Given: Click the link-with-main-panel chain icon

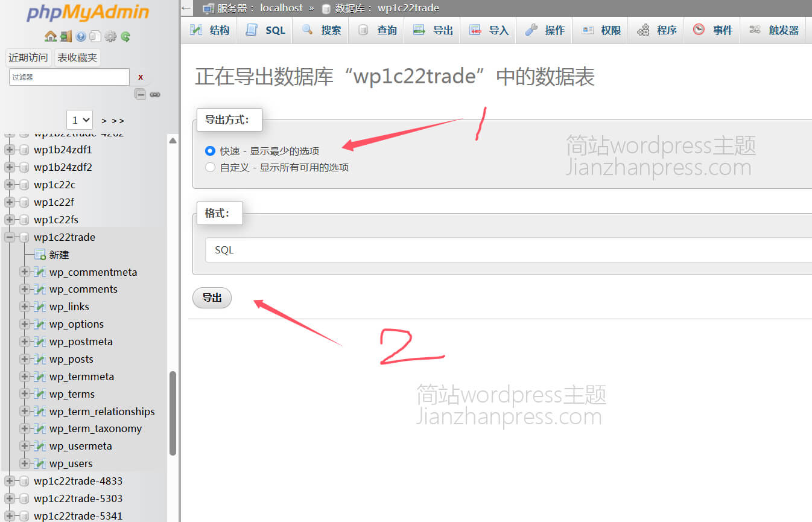Looking at the screenshot, I should [155, 94].
